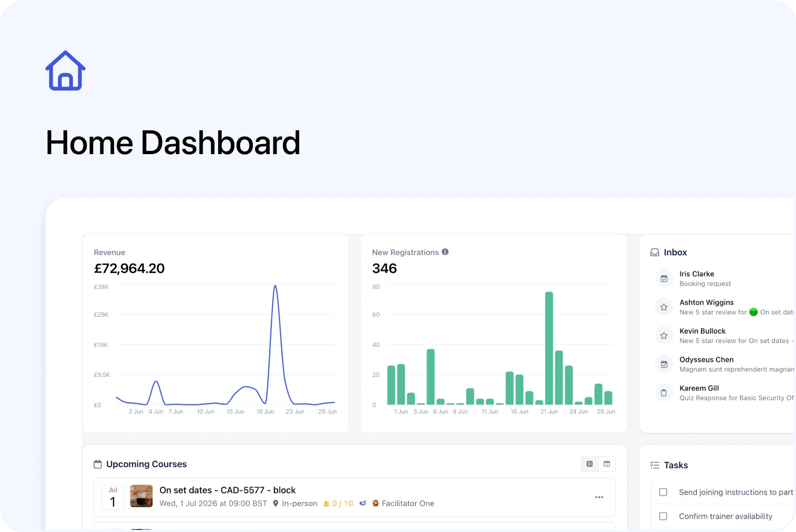Click the green dot in Ashton Wiggins' review
The height and width of the screenshot is (532, 796).
tap(754, 312)
